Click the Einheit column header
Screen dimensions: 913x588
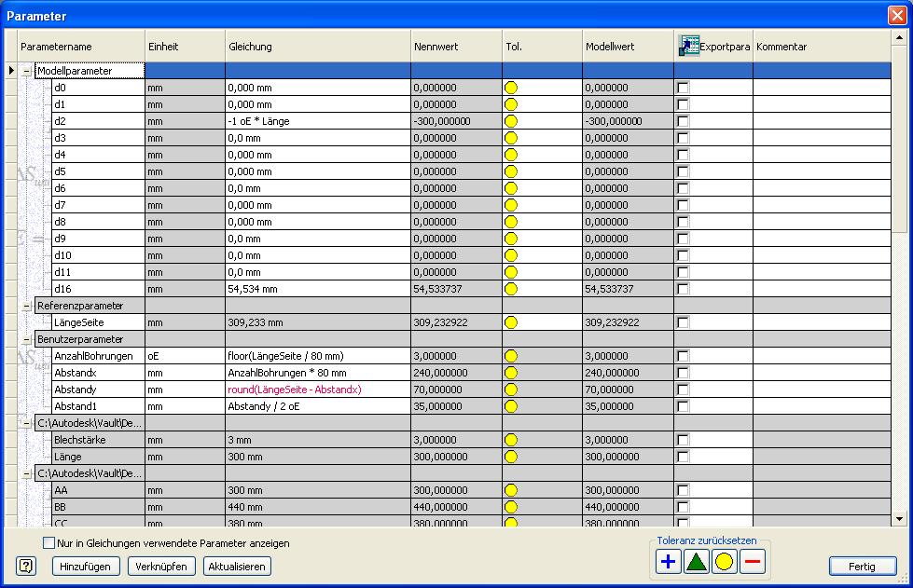coord(186,47)
